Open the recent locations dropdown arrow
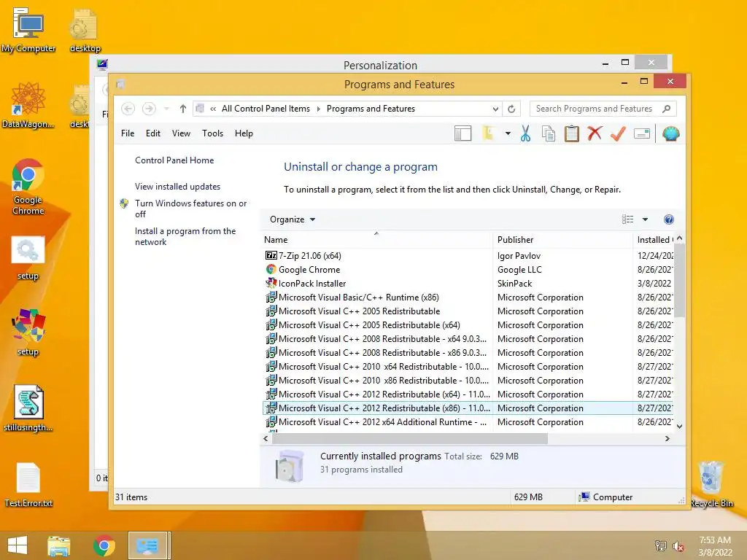The width and height of the screenshot is (747, 560). (166, 109)
